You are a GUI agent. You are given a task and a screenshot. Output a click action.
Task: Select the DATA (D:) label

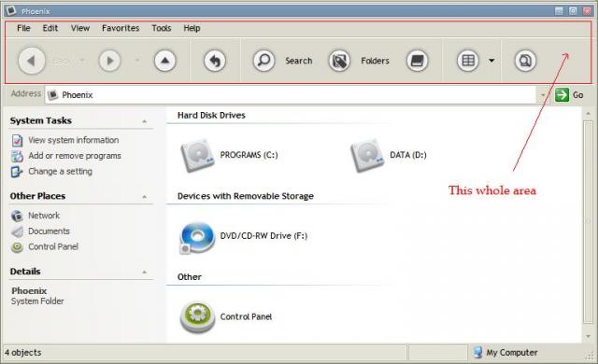408,155
